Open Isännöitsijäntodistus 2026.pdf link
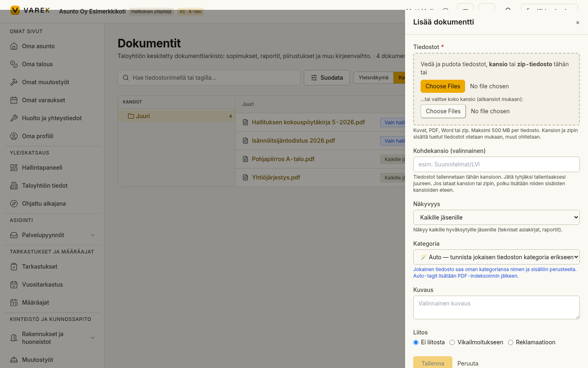Screen dimensions: 588x368 pos(293,141)
